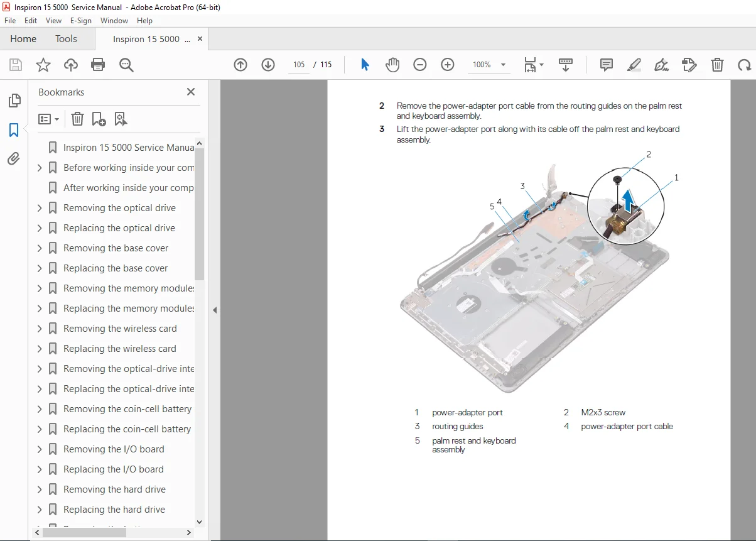Expand Removing the wireless card bookmark
Image resolution: width=756 pixels, height=541 pixels.
point(40,329)
